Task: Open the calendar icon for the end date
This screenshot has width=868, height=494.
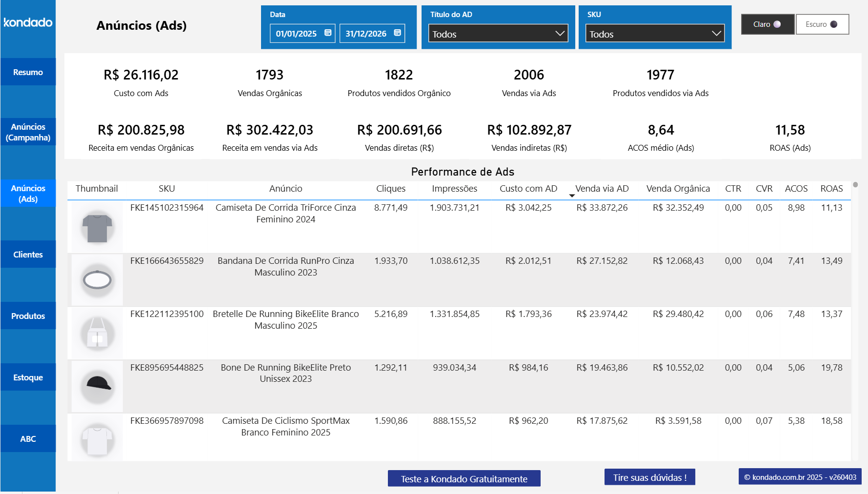Action: pyautogui.click(x=397, y=33)
